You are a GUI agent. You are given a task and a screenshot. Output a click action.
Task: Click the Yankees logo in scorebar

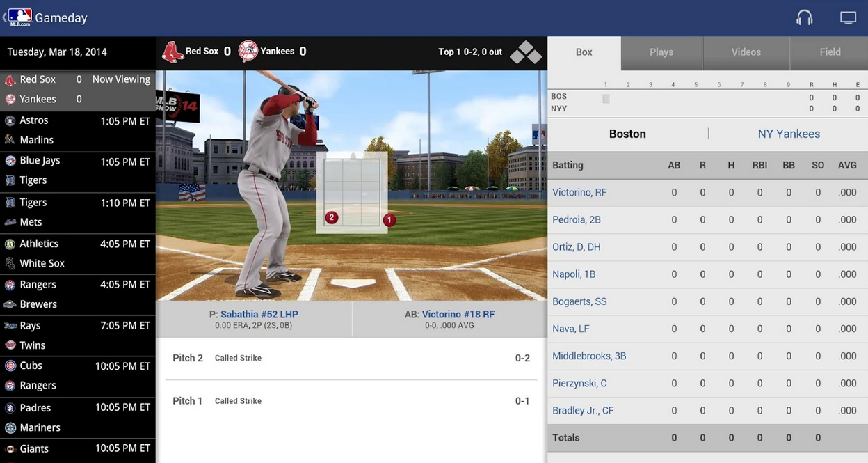[248, 52]
